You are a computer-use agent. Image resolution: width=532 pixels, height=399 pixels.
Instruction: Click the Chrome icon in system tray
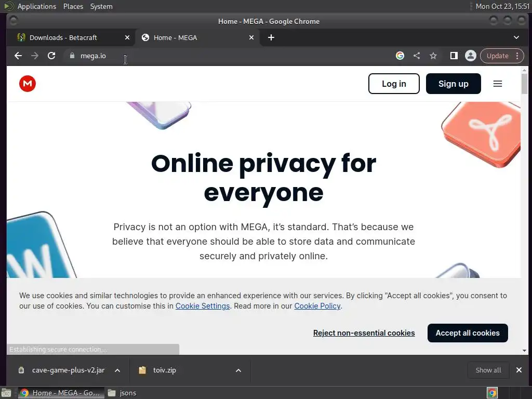coord(493,393)
